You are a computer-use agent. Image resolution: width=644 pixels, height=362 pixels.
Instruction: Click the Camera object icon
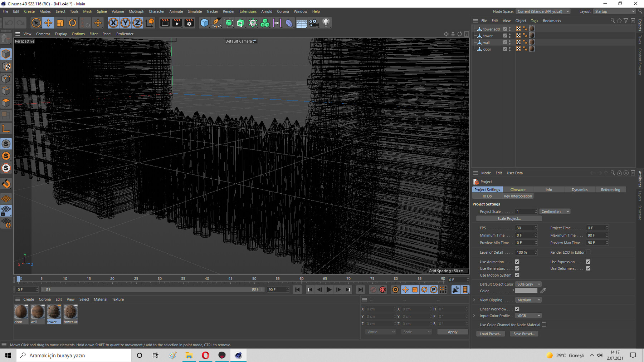[x=313, y=23]
